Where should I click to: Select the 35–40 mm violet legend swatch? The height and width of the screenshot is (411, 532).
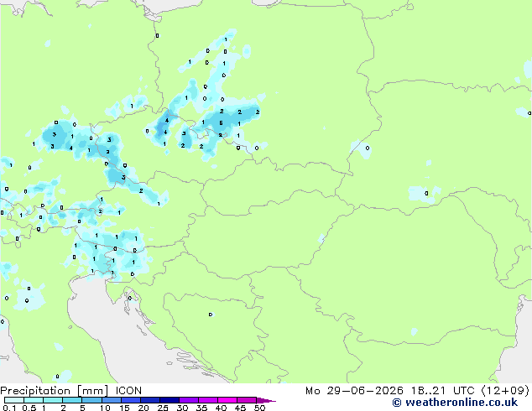208,400
